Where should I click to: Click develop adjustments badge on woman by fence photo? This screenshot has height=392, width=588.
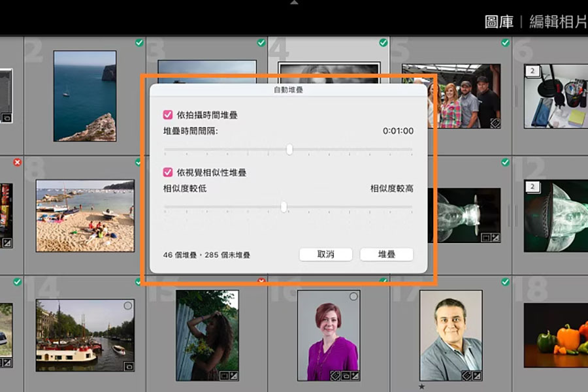coord(234,375)
